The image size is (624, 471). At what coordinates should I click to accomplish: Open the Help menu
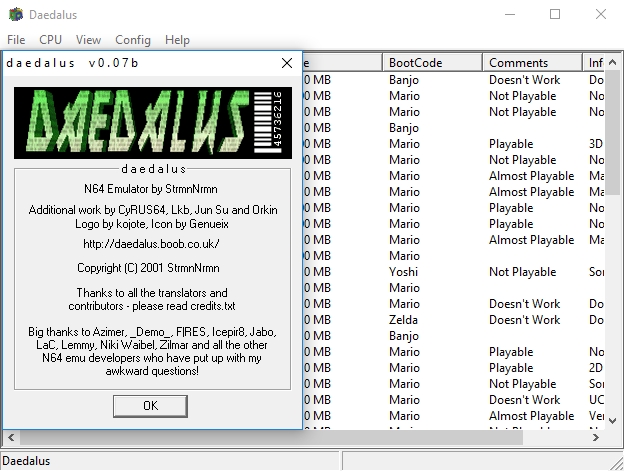[x=177, y=40]
